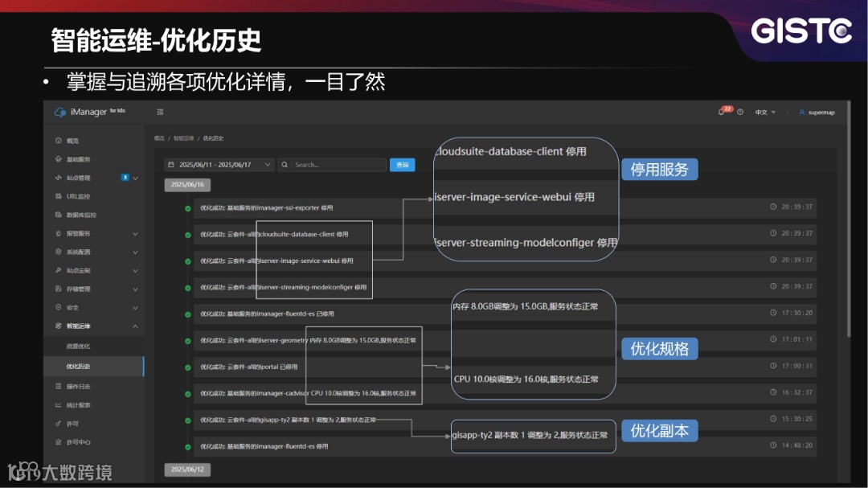868x488 pixels.
Task: Click the clock icon beside 16:32:37
Action: click(773, 392)
